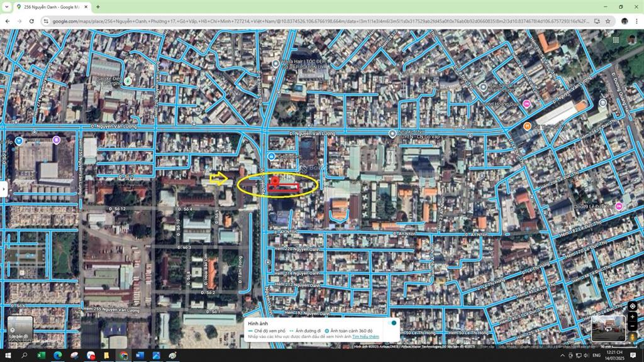The width and height of the screenshot is (644, 362).
Task: Click the Chế độ xem phố legend entry
Action: click(x=267, y=331)
